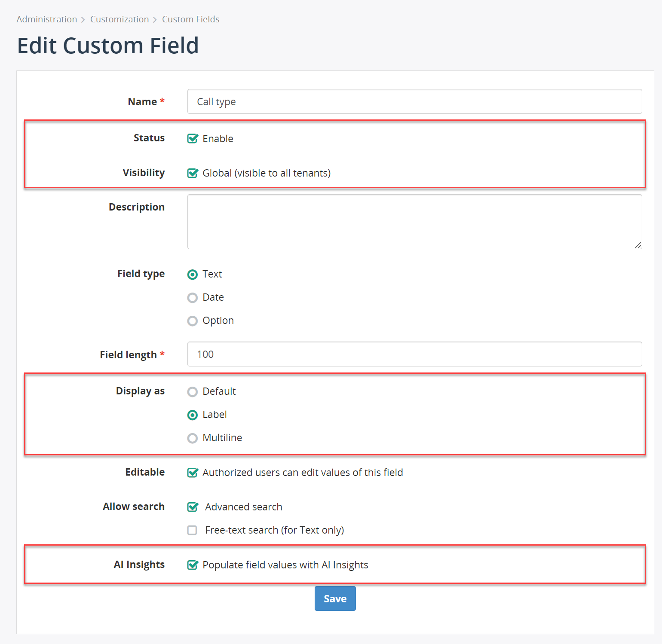662x644 pixels.
Task: Choose the Date field type option
Action: click(193, 298)
